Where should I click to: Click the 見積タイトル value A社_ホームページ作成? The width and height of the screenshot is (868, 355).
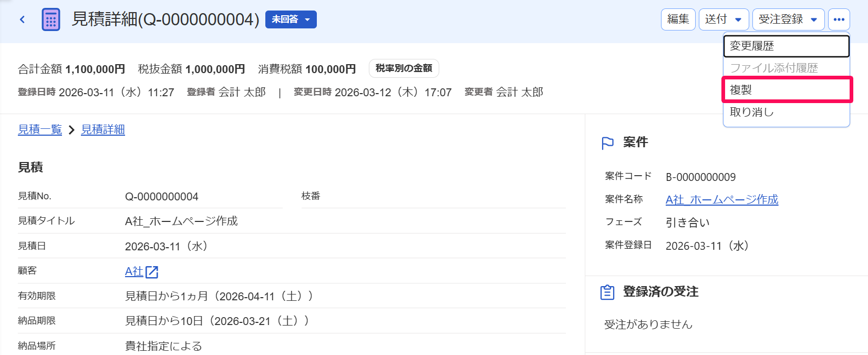[181, 221]
